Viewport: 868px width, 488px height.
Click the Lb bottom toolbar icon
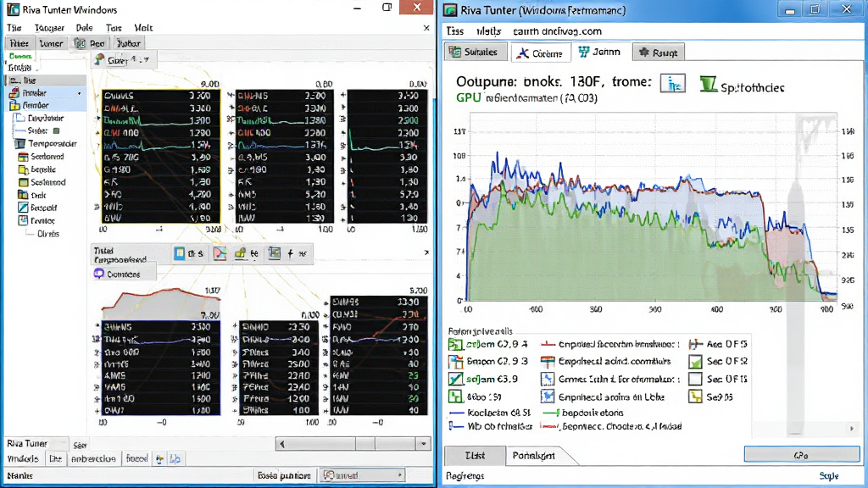tap(175, 459)
